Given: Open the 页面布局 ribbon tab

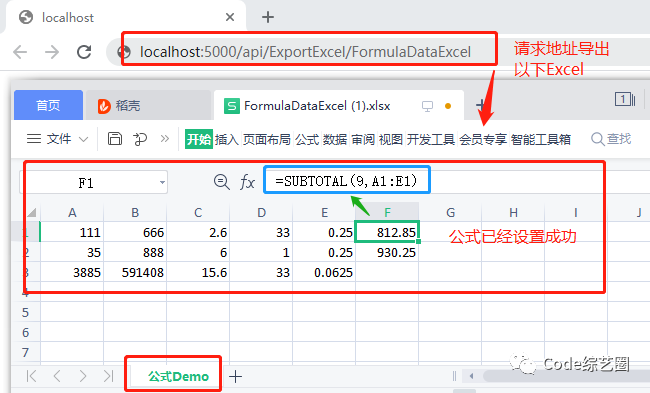Looking at the screenshot, I should coord(267,139).
